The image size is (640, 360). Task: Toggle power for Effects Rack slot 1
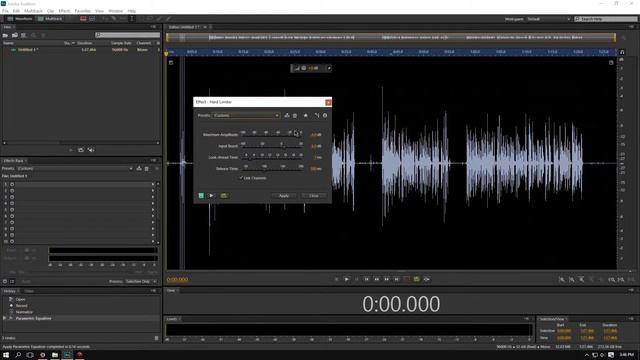click(12, 184)
